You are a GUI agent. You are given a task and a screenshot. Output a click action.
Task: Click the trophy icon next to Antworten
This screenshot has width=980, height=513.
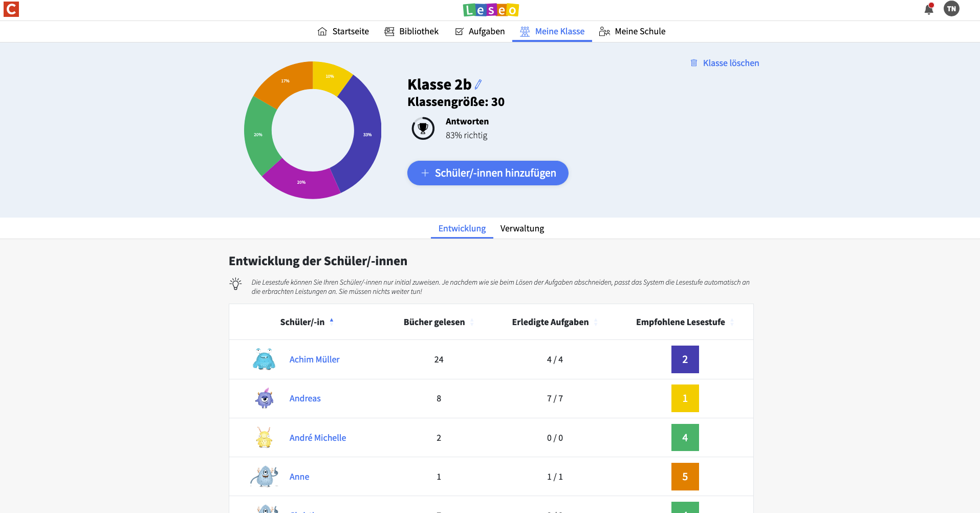click(x=423, y=129)
